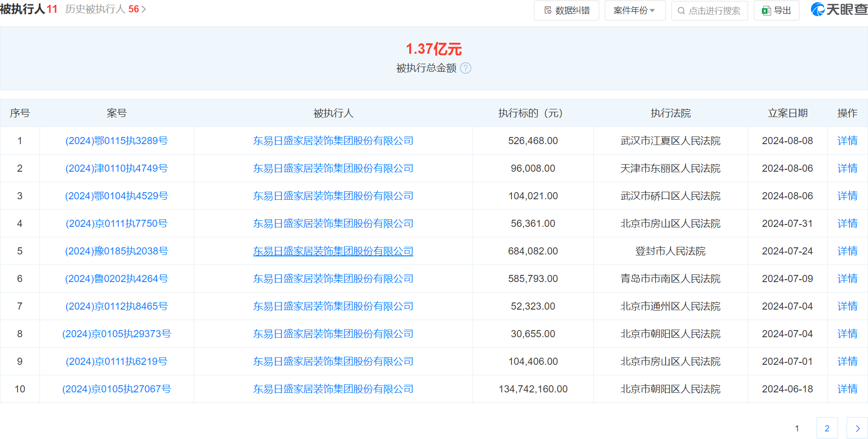Open case (2024)鄂0104执4529号

click(117, 196)
